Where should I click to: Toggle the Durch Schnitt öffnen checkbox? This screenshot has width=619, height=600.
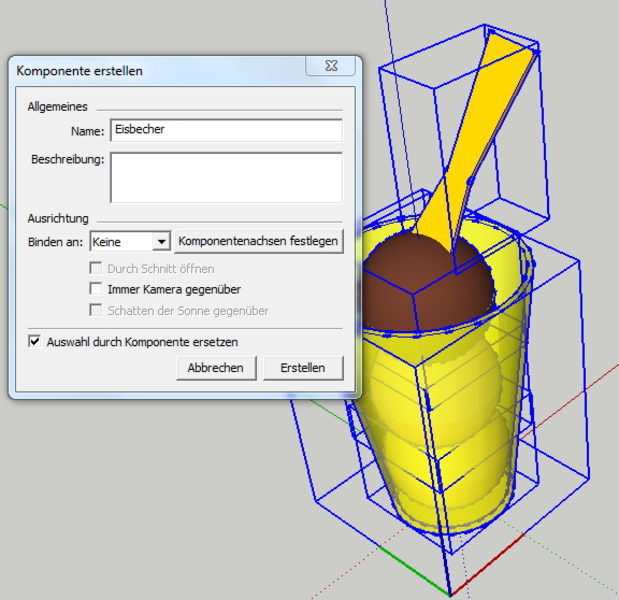[x=96, y=268]
